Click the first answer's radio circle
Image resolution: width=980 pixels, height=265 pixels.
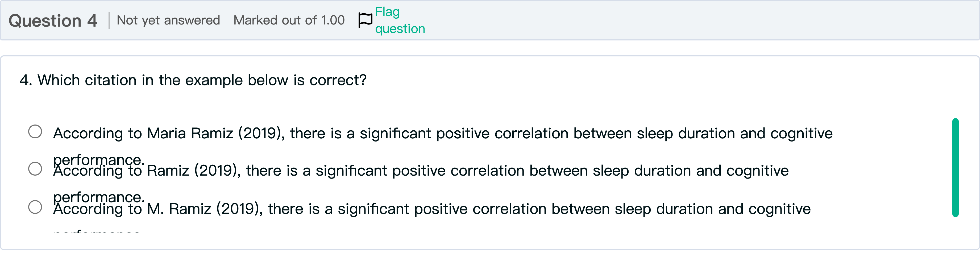(35, 132)
